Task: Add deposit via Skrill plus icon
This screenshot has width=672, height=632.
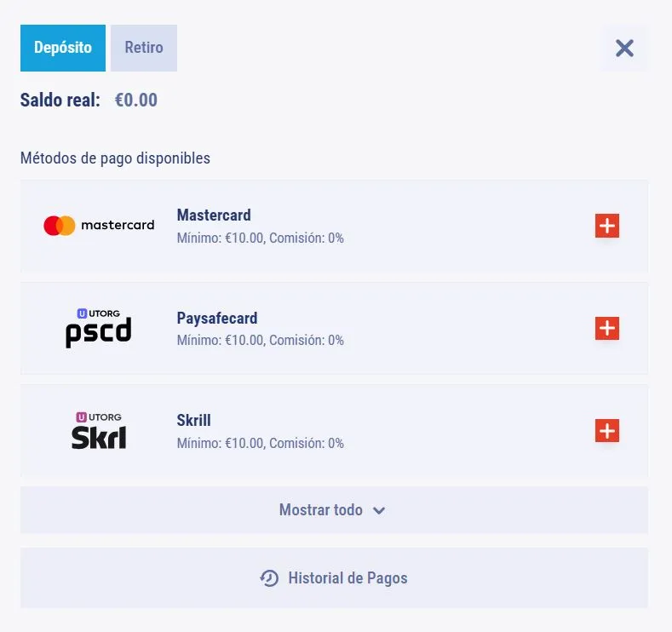Action: tap(607, 431)
